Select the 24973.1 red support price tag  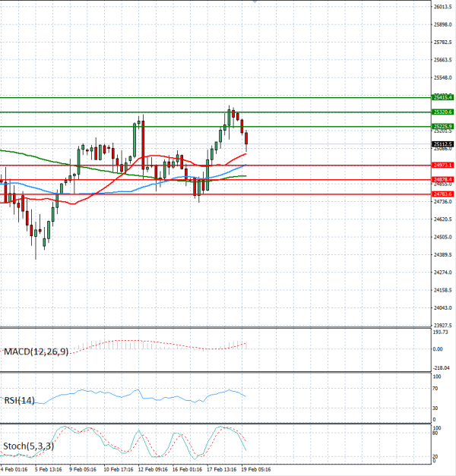click(x=442, y=165)
